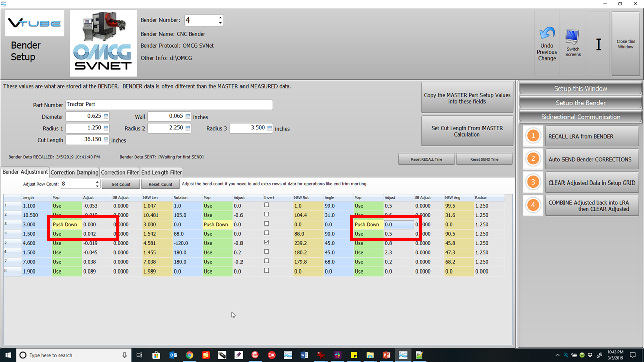644x362 pixels.
Task: Toggle the Invert checkbox in row 5
Action: (266, 242)
